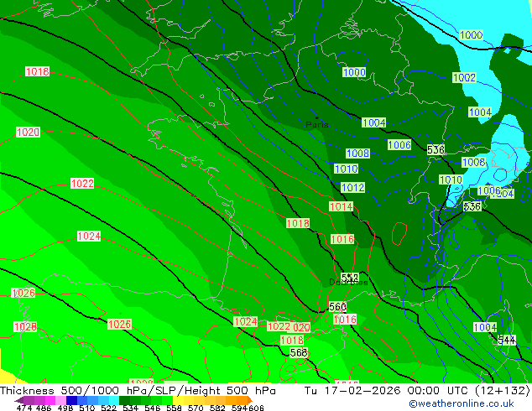The height and width of the screenshot is (411, 532).
Task: Pick the cyan legend swatch above 522
Action: click(x=114, y=400)
